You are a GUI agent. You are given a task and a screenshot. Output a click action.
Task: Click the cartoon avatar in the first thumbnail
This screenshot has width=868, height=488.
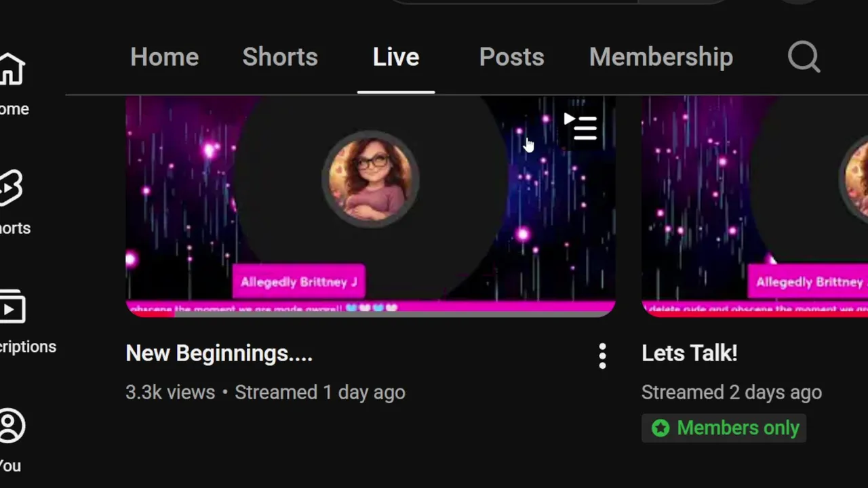tap(370, 179)
